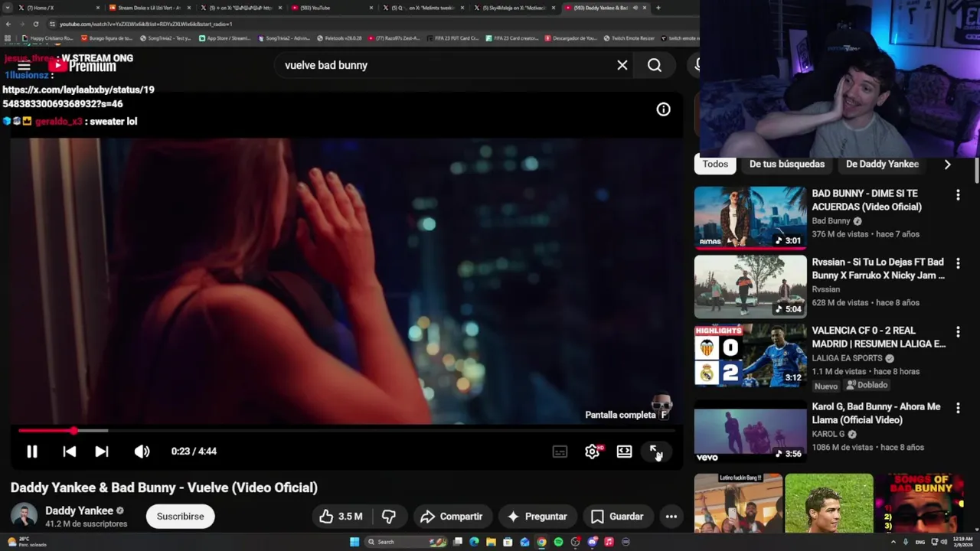Go to YouTube Premium home logo
Screen dimensions: 980x551
pos(82,66)
